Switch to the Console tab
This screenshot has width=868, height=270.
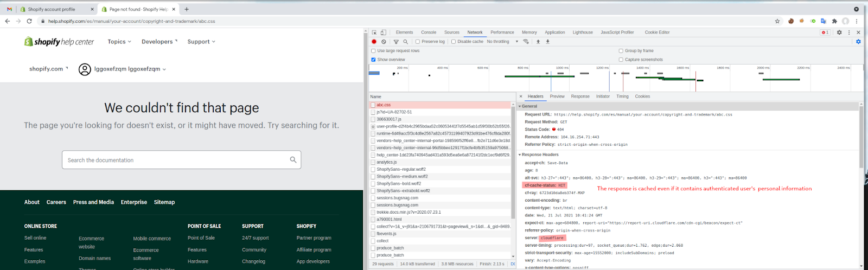pos(429,33)
